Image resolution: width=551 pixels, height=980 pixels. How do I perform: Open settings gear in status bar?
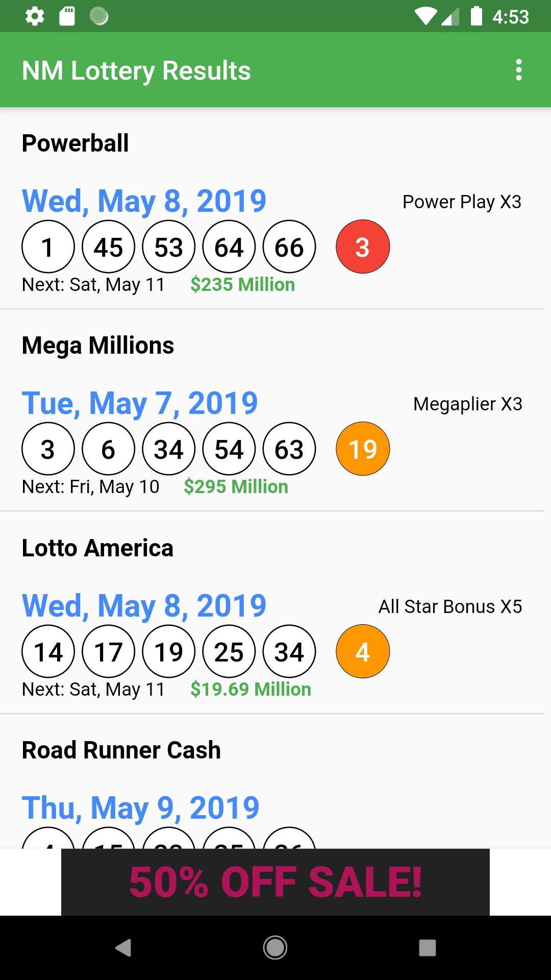point(35,16)
